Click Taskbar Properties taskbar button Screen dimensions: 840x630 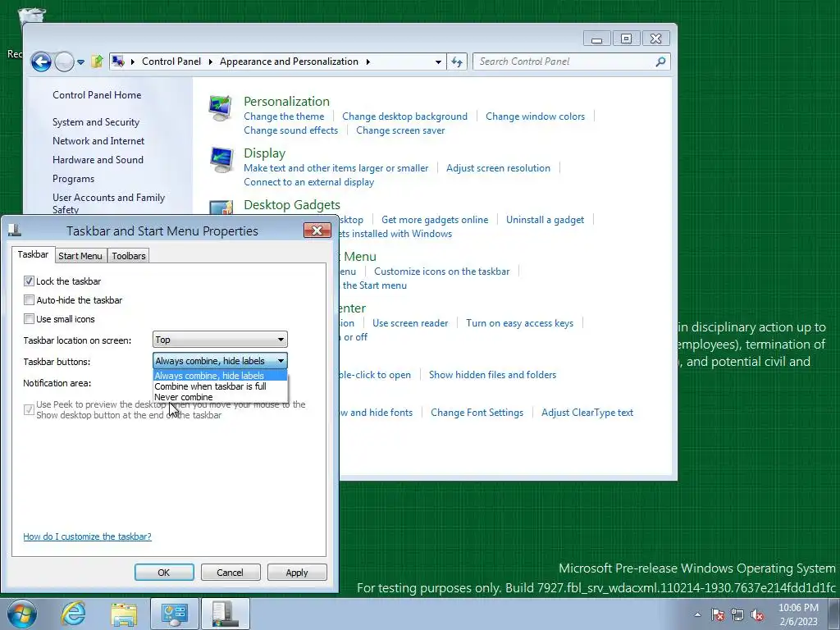click(225, 614)
